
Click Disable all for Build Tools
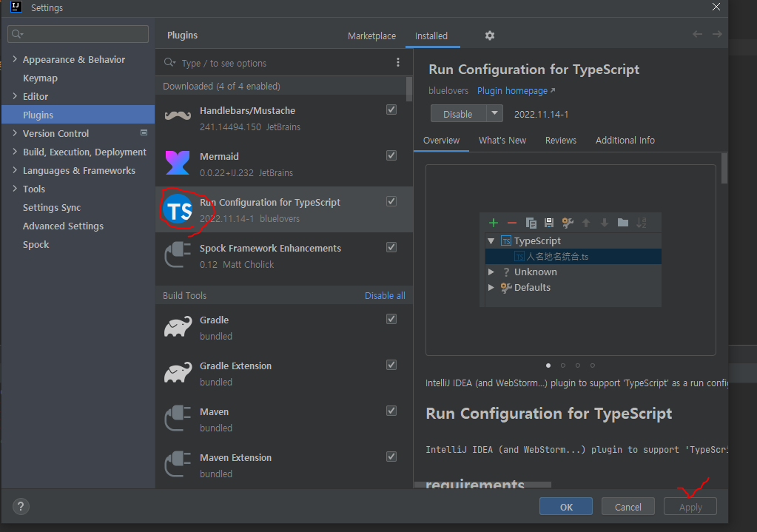click(x=385, y=295)
